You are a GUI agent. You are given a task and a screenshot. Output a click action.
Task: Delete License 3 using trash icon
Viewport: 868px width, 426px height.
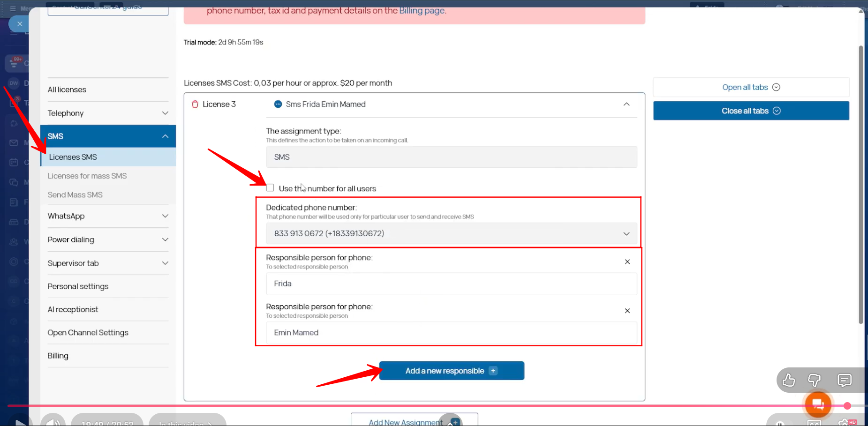(195, 104)
